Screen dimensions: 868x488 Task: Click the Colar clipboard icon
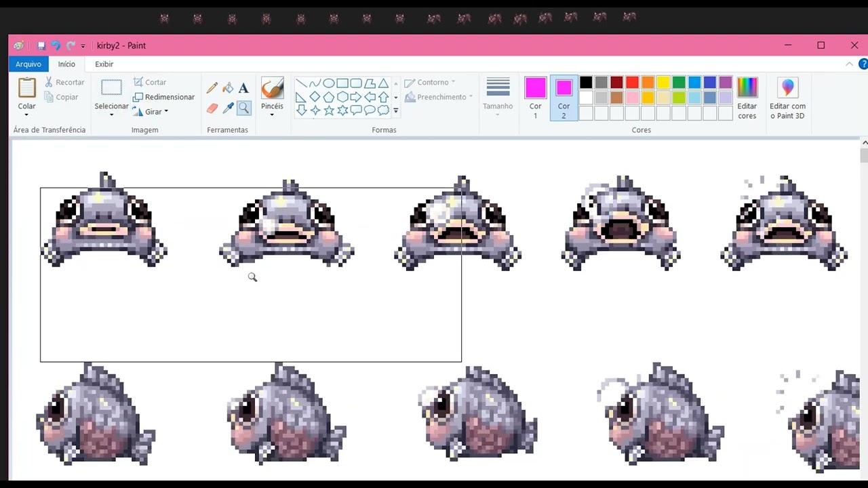[27, 88]
